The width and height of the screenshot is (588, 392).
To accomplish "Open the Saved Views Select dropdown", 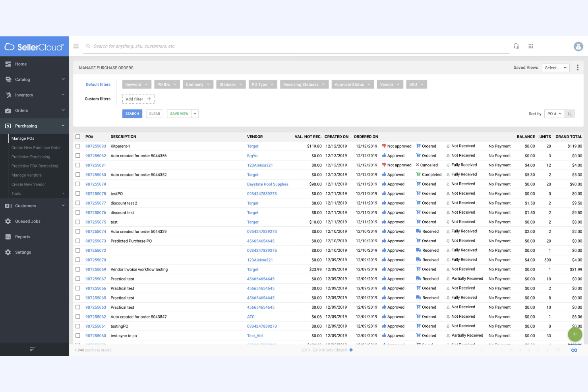I will (555, 68).
